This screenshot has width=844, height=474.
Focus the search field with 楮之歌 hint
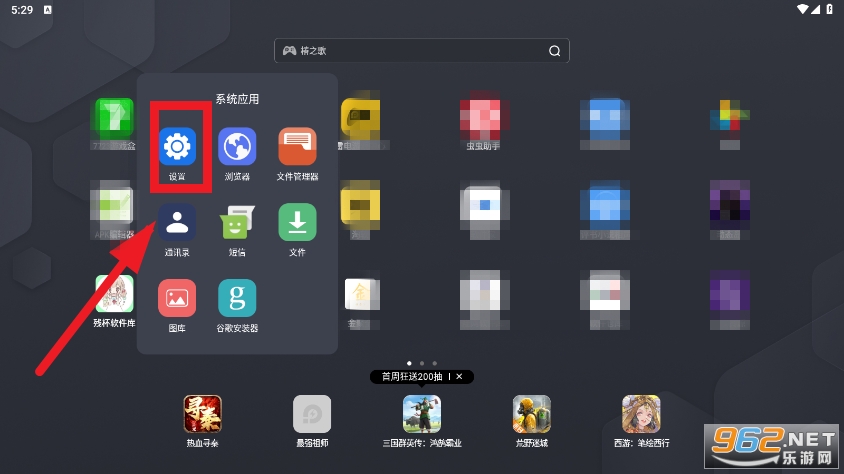422,51
